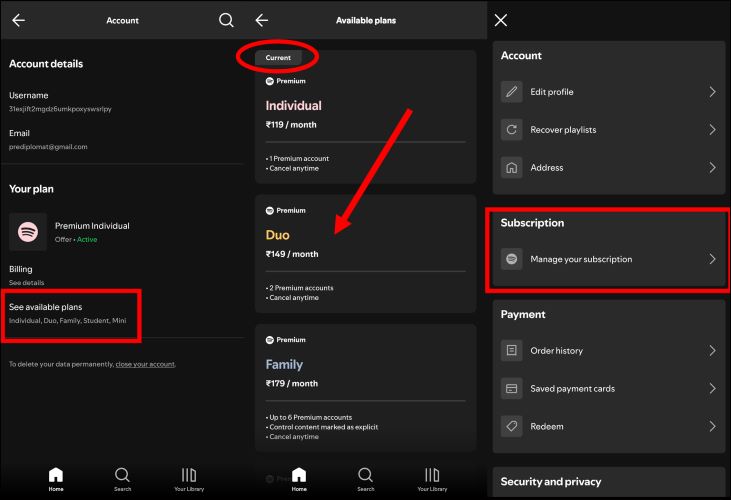The image size is (731, 500).
Task: Tap the Redeem tag icon
Action: (511, 426)
